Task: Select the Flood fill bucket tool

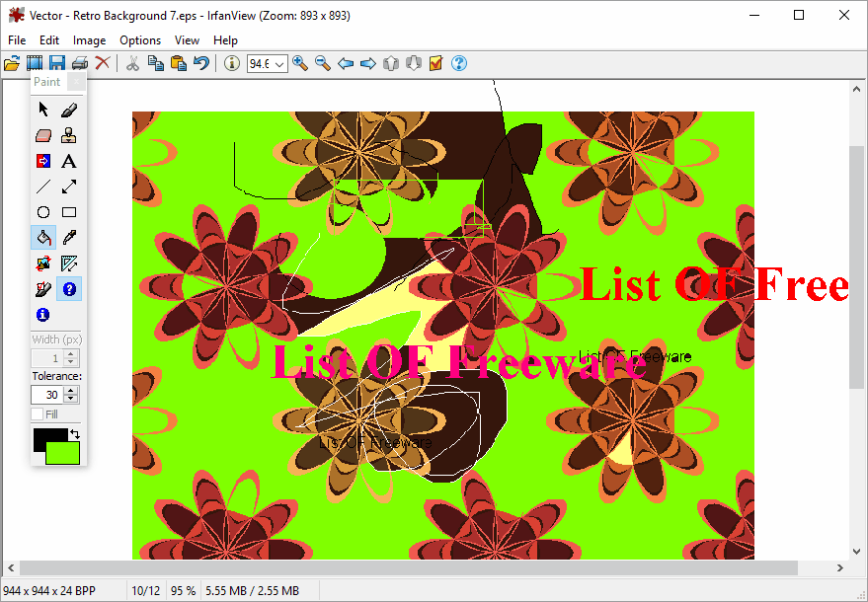Action: coord(43,238)
